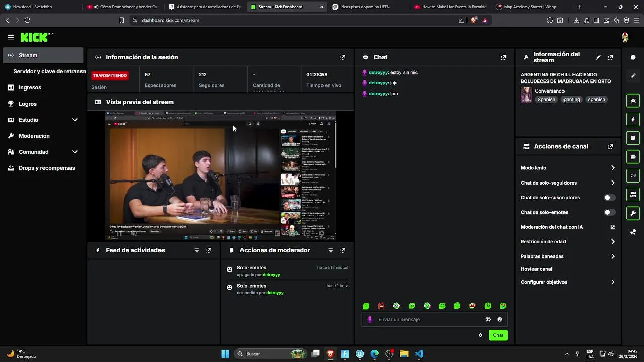The height and width of the screenshot is (362, 644).
Task: Toggle the channel actions widget icon in right sidebar
Action: point(633,195)
